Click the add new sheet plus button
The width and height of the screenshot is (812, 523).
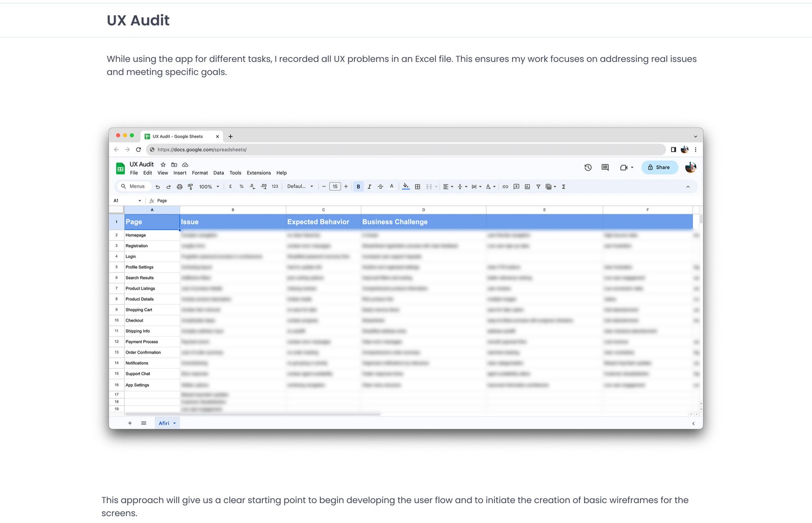click(x=130, y=423)
